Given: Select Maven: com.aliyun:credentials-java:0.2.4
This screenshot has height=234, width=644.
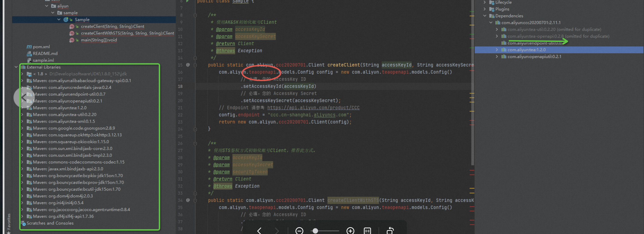Looking at the screenshot, I should [x=72, y=87].
